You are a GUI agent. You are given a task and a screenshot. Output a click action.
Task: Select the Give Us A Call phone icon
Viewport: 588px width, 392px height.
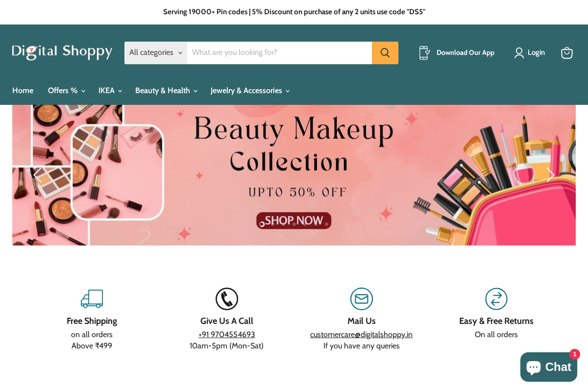(226, 299)
